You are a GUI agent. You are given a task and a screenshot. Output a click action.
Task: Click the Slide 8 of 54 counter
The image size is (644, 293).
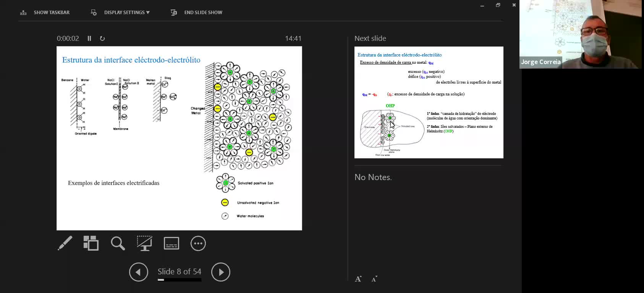(179, 271)
